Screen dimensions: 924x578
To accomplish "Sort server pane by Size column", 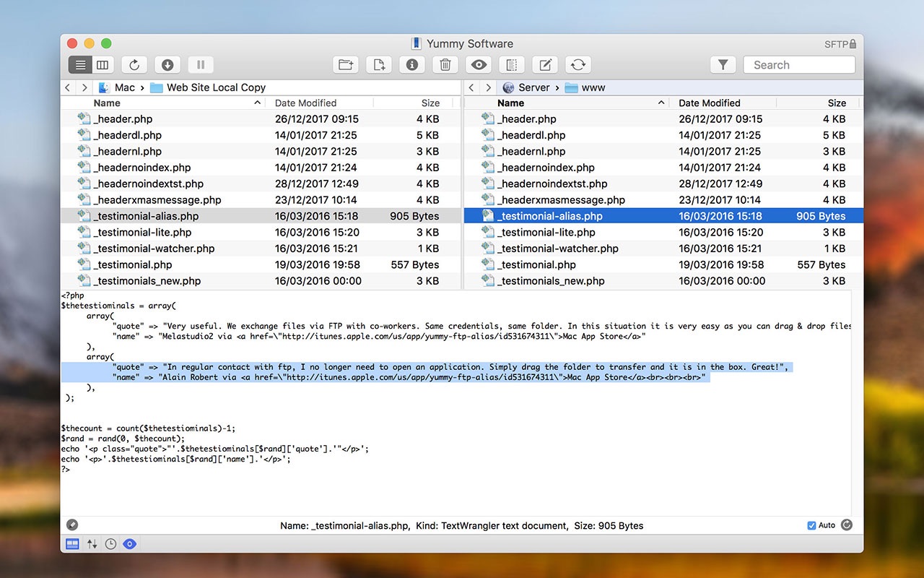I will [837, 103].
